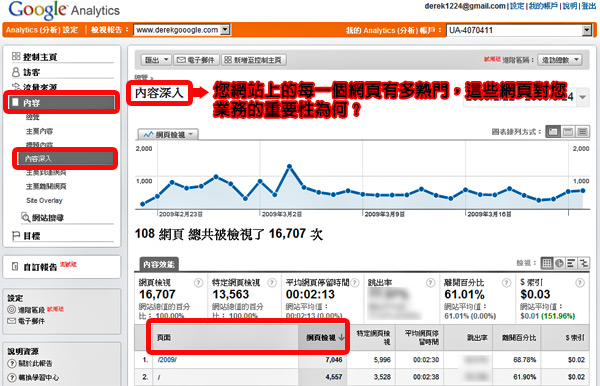Open 電子郵件 link in the settings panel
Viewport: 600px width, 386px height.
[31, 321]
